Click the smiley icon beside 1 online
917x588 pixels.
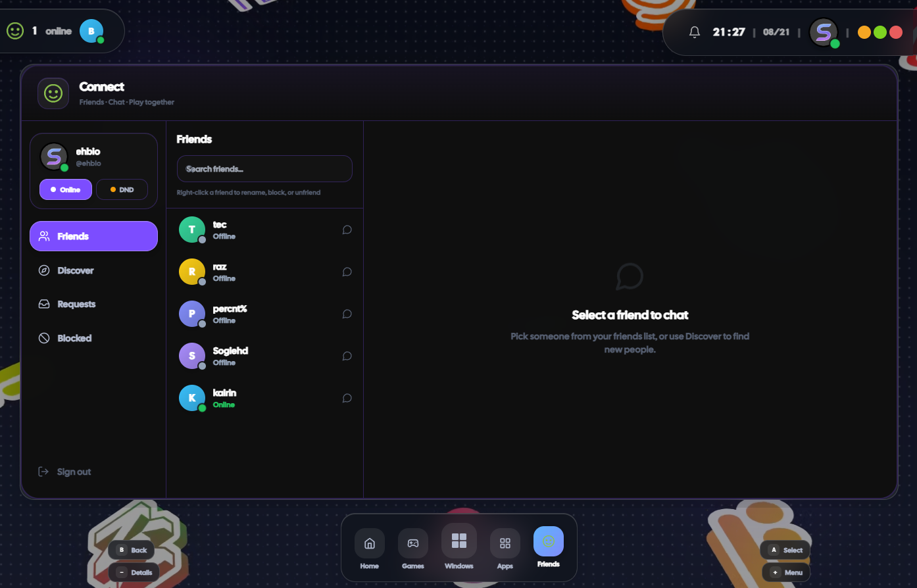[x=15, y=31]
